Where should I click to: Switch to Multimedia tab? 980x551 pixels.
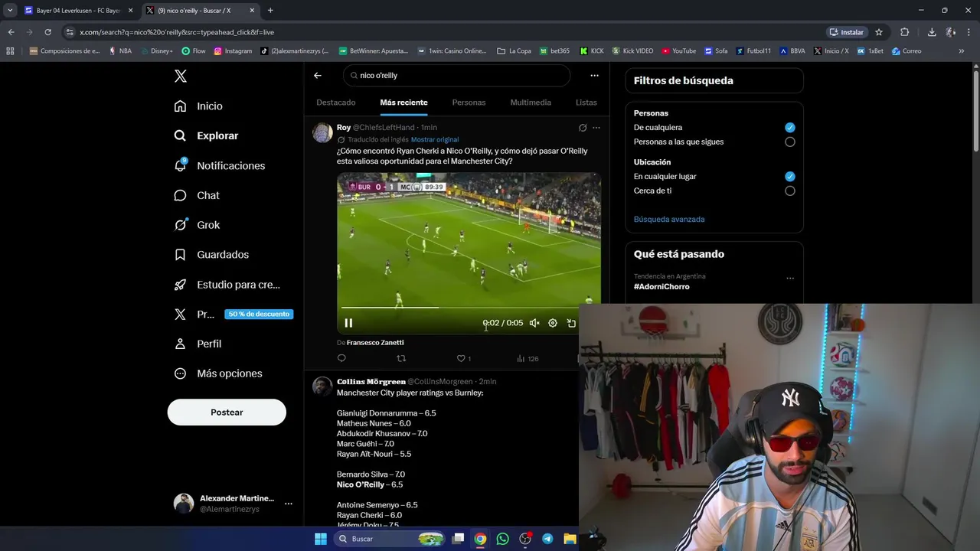pos(531,103)
